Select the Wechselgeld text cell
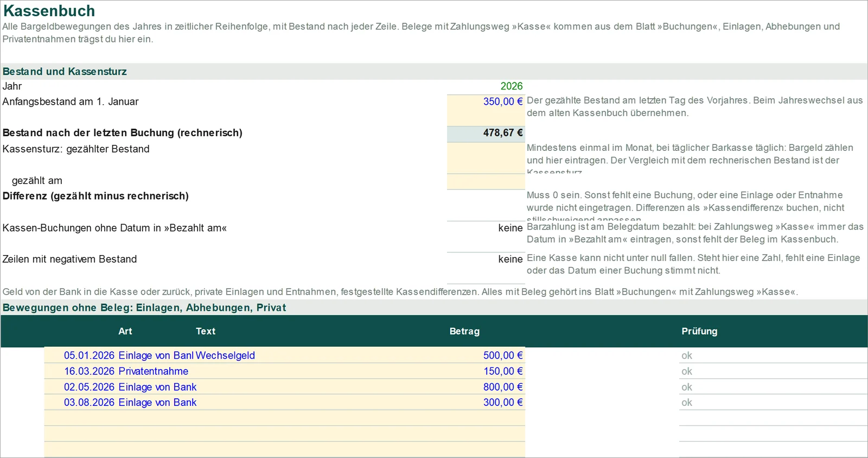868x458 pixels. [225, 355]
